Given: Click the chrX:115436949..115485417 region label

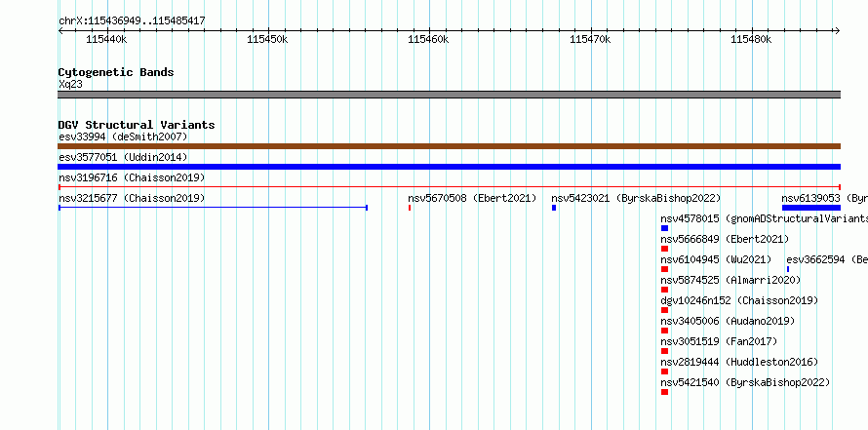Looking at the screenshot, I should (132, 21).
